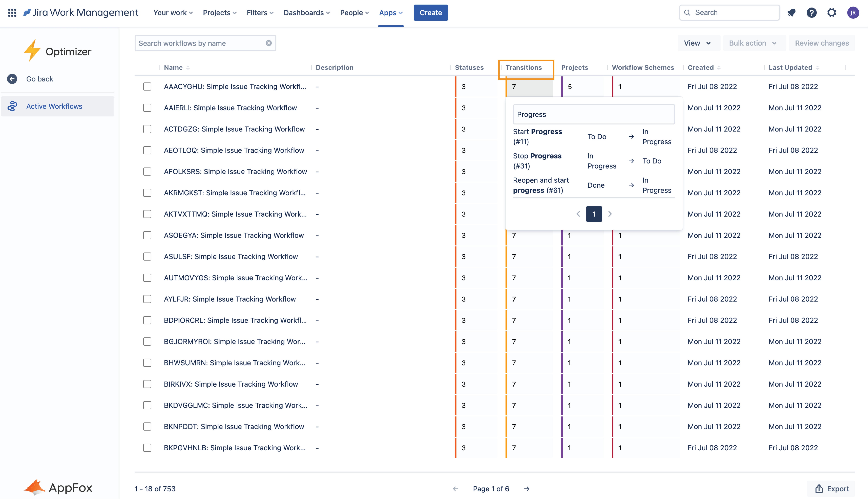Open the notifications bell icon

click(792, 12)
